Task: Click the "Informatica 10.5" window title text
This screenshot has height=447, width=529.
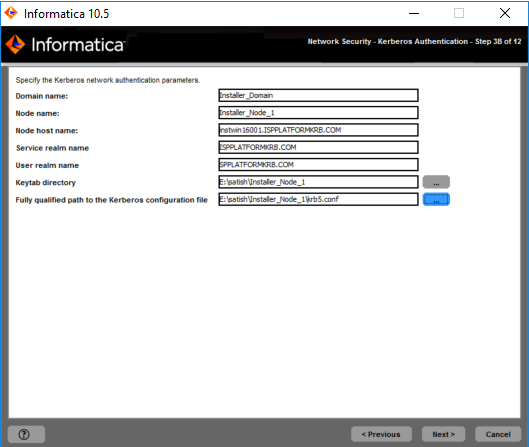Action: [66, 14]
